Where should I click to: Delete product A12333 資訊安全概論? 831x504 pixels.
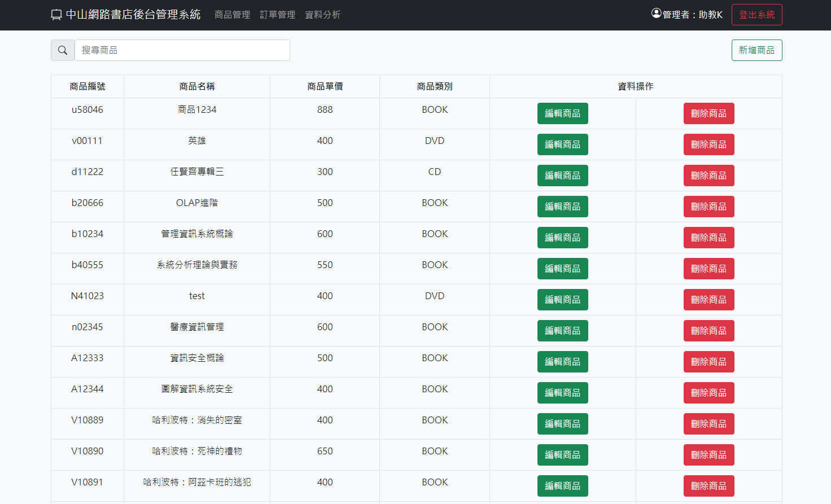[x=708, y=362]
